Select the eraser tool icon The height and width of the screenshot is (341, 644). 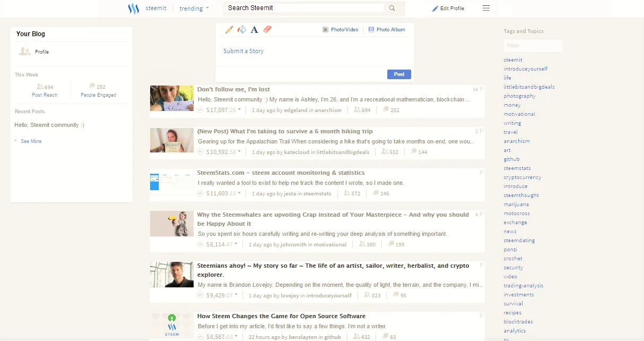coord(267,29)
